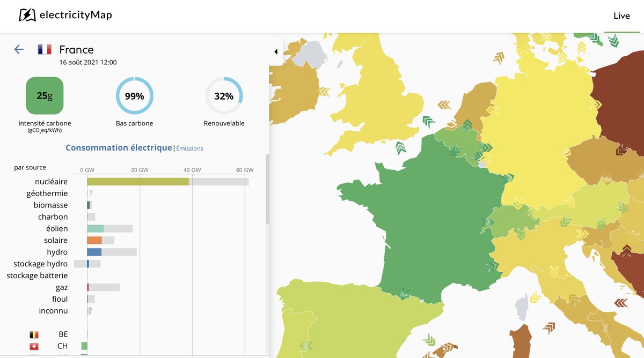Click the 32% Renouvelable gauge
The height and width of the screenshot is (358, 644).
coord(224,96)
